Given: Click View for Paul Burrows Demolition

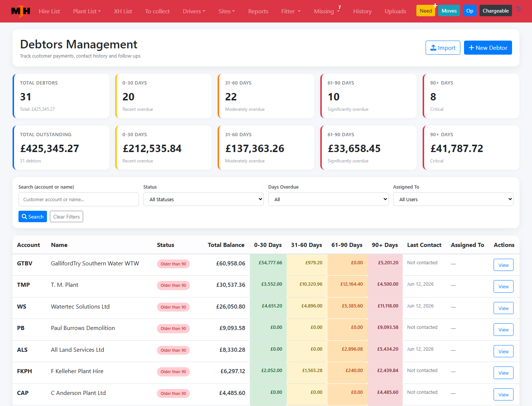Looking at the screenshot, I should [504, 330].
